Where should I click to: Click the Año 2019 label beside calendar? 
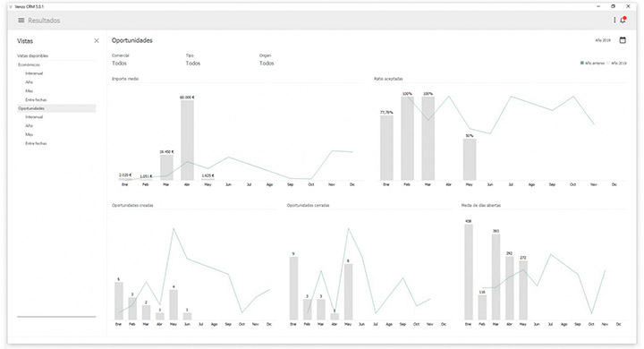tap(603, 40)
